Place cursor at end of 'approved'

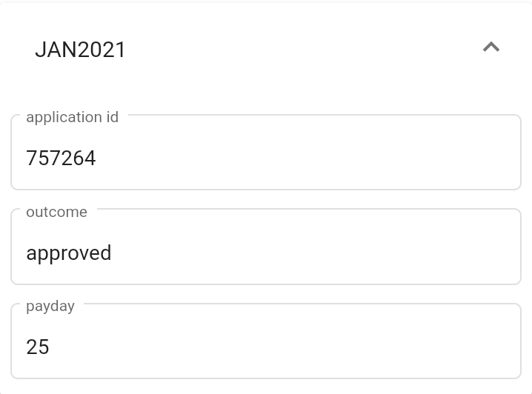[113, 253]
